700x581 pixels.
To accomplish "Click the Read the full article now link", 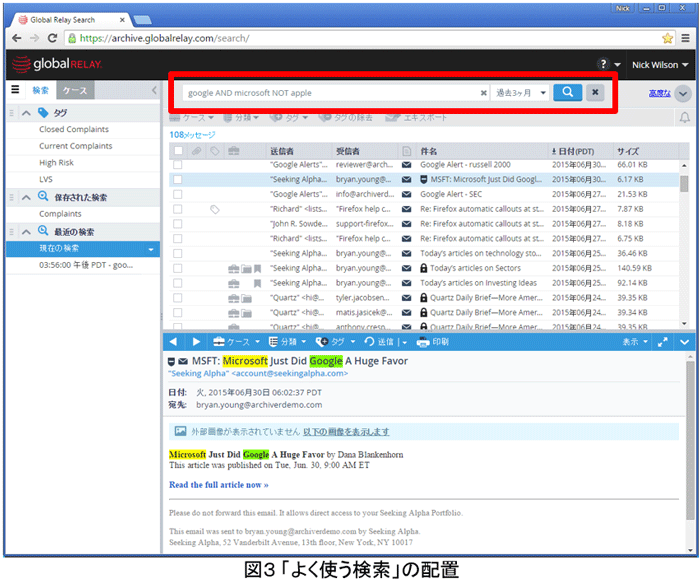I will coord(219,485).
